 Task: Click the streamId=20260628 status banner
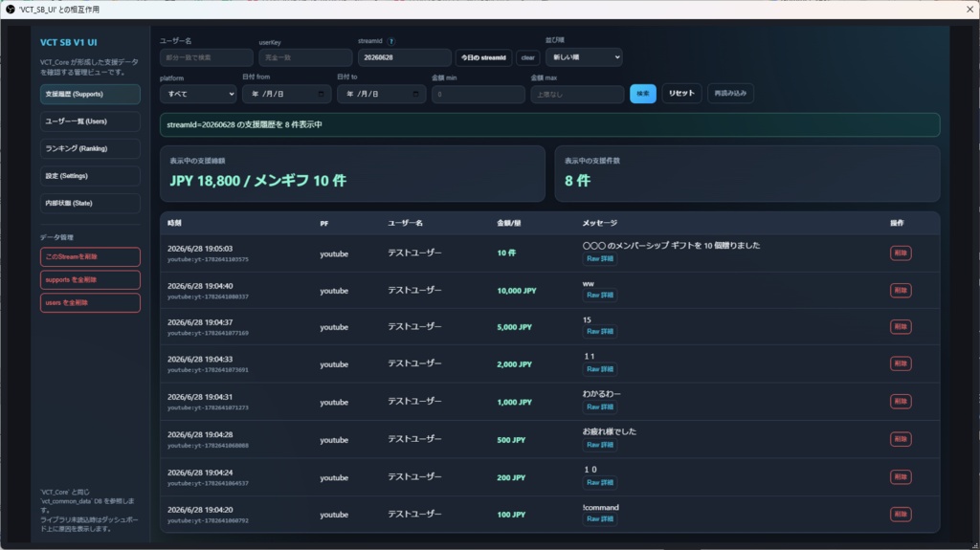pos(550,124)
